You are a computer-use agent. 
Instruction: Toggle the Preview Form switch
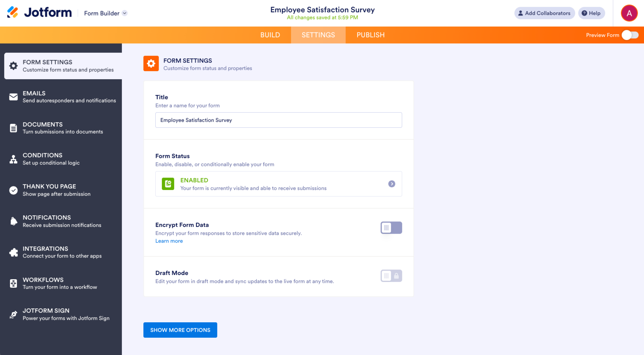[x=630, y=35]
